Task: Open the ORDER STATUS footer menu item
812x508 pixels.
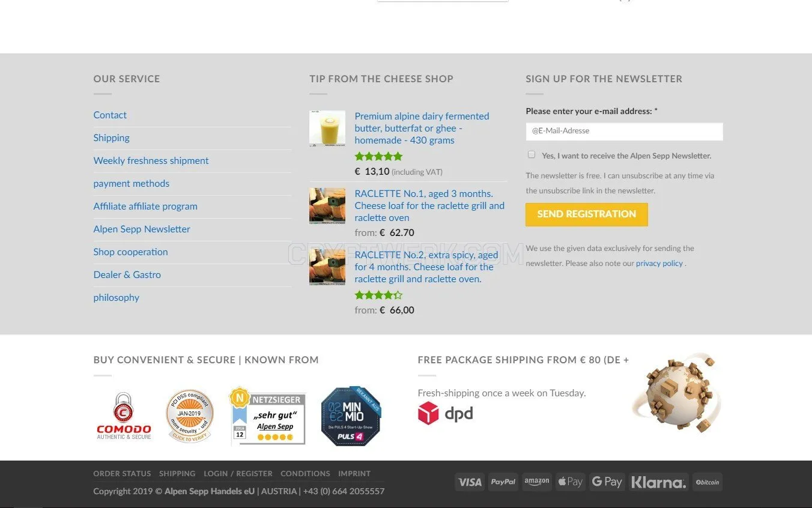Action: 122,473
